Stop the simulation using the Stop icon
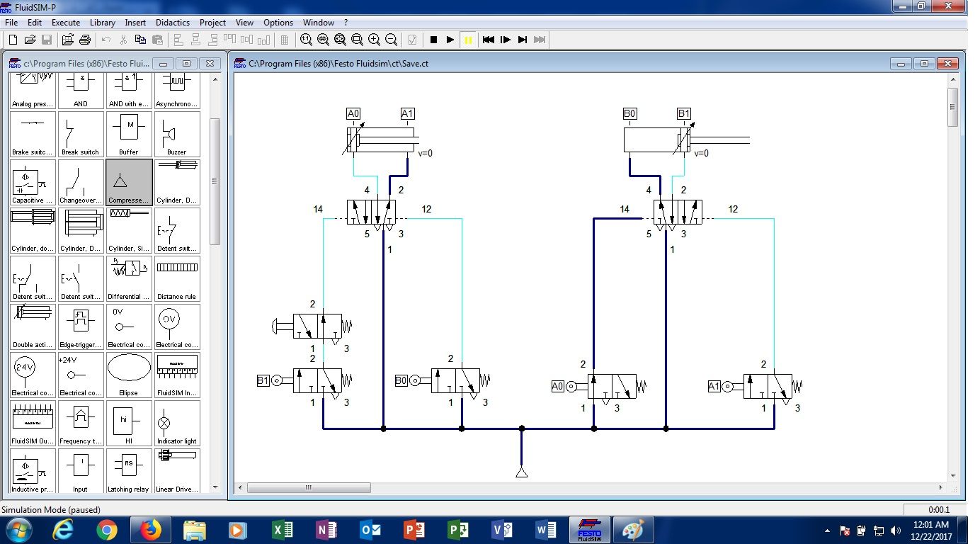Image resolution: width=980 pixels, height=544 pixels. [433, 40]
